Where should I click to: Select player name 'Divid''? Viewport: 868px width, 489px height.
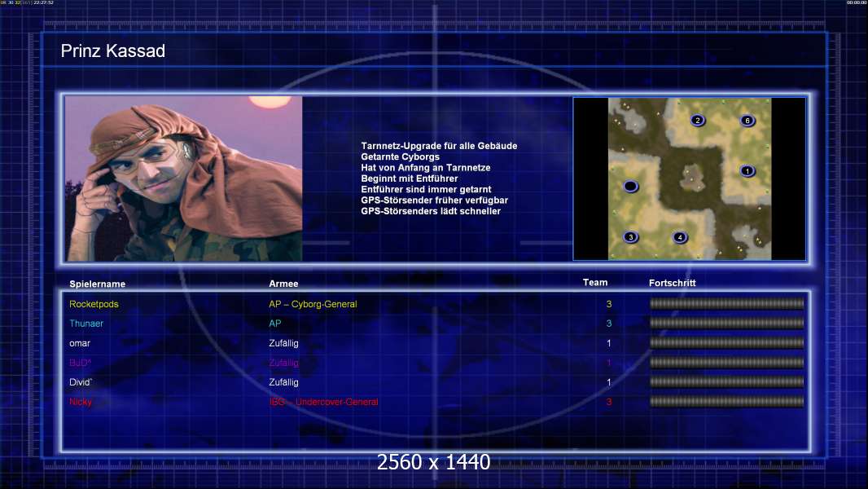click(x=81, y=382)
